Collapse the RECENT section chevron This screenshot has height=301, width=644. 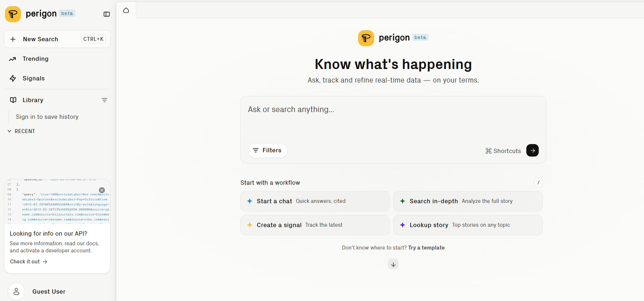[9, 131]
